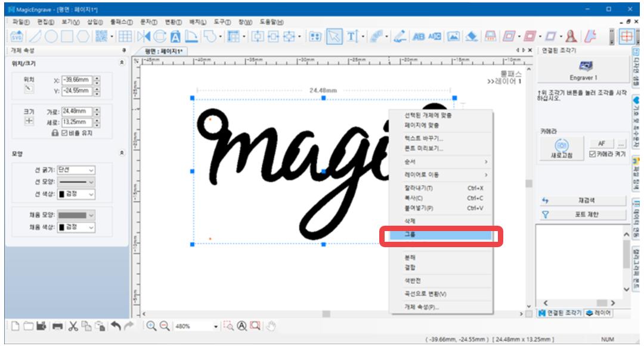The height and width of the screenshot is (346, 644).
Task: Increase the Y position spinner up arrow
Action: tap(97, 89)
